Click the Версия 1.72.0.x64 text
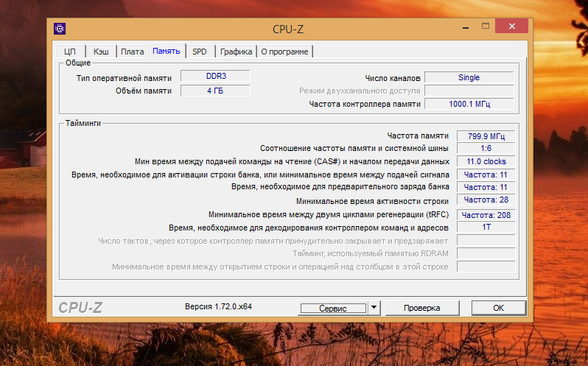Viewport: 588px width, 366px height. 218,306
